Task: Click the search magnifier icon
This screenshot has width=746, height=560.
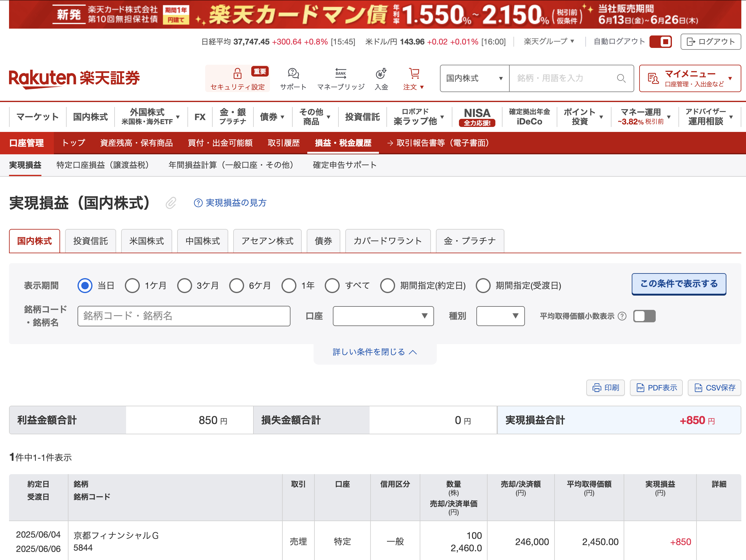Action: click(621, 78)
